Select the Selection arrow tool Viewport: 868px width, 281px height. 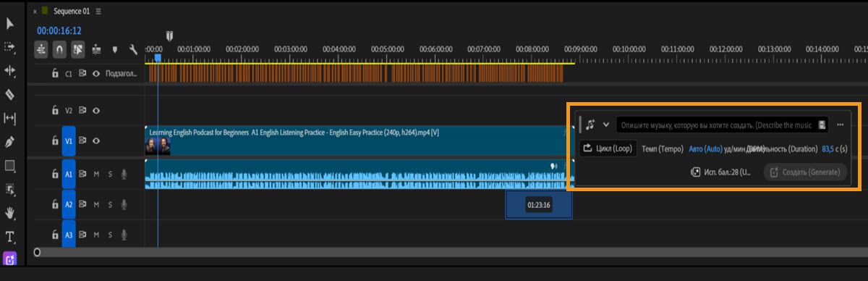pyautogui.click(x=10, y=24)
